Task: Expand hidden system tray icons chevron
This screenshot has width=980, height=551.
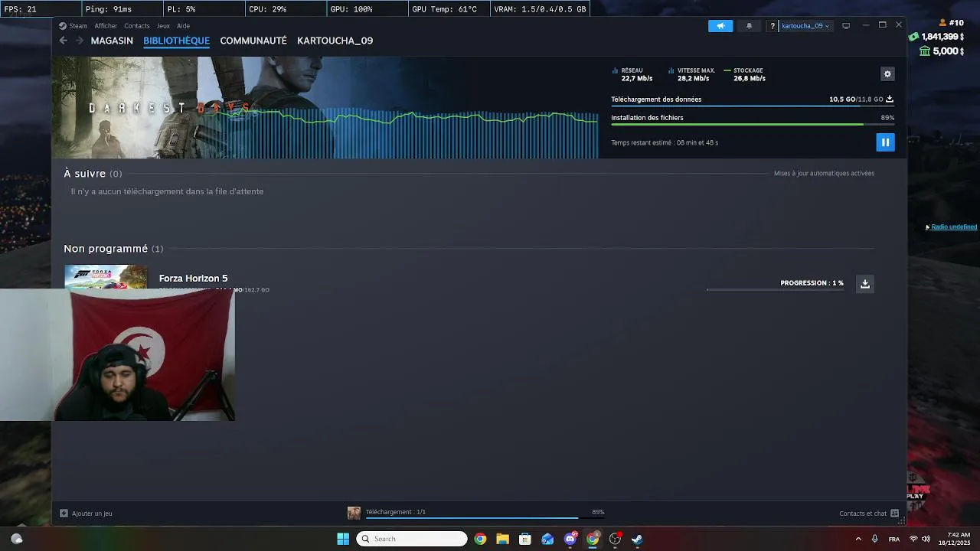Action: click(857, 539)
